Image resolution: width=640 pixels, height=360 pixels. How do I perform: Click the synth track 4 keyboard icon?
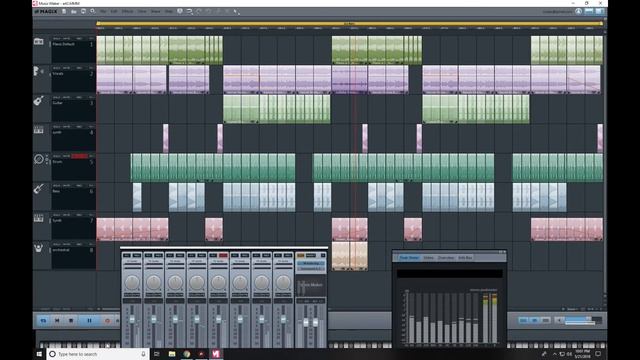pyautogui.click(x=38, y=130)
